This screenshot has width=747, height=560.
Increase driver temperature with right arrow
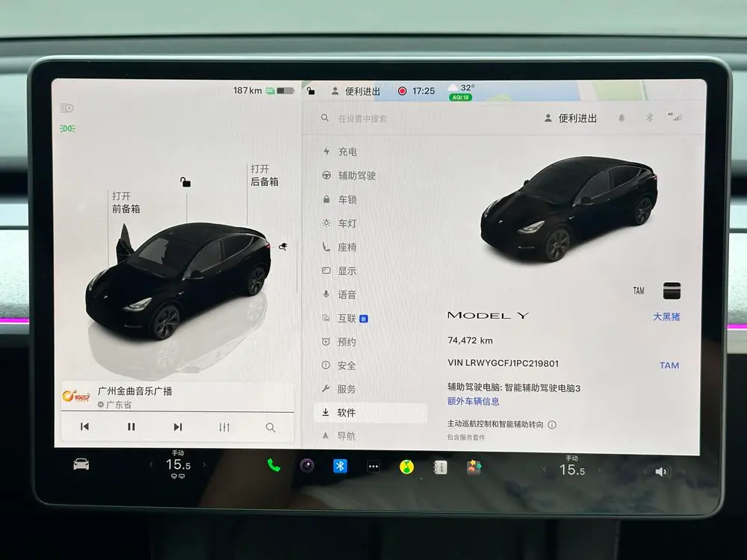205,464
